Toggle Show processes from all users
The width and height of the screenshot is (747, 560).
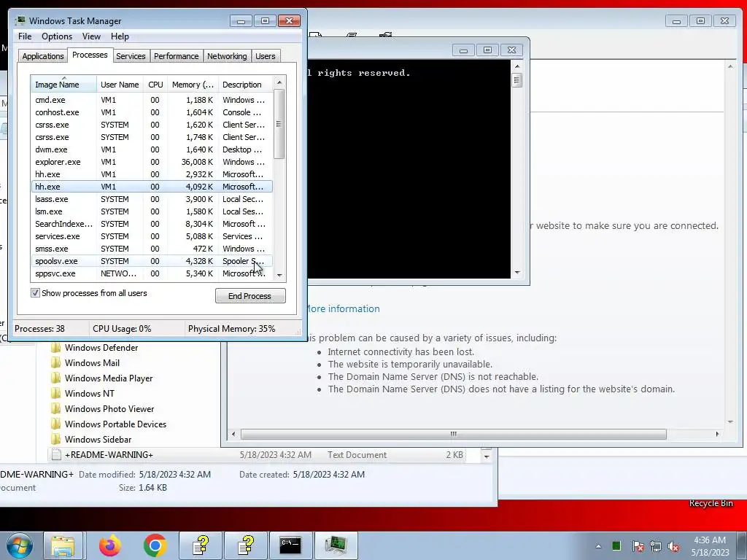[35, 293]
